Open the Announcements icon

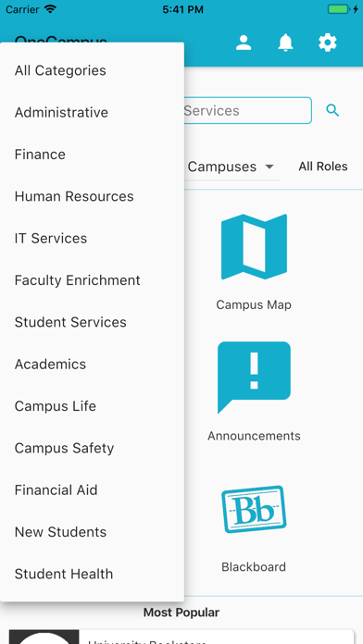[x=254, y=377]
